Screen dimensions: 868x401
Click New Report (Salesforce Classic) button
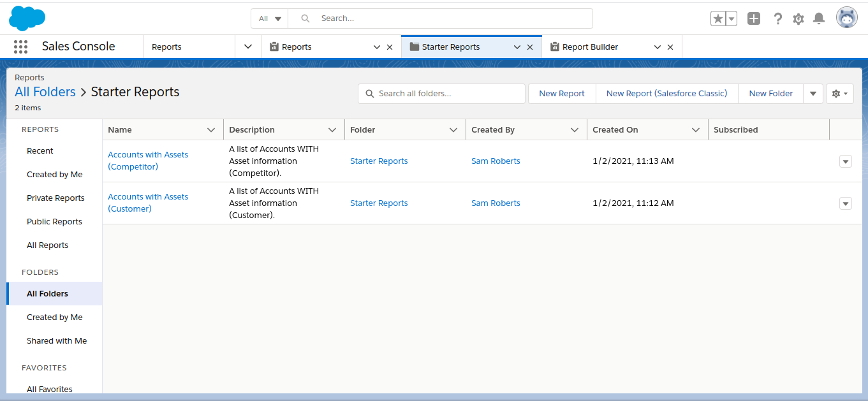[666, 93]
